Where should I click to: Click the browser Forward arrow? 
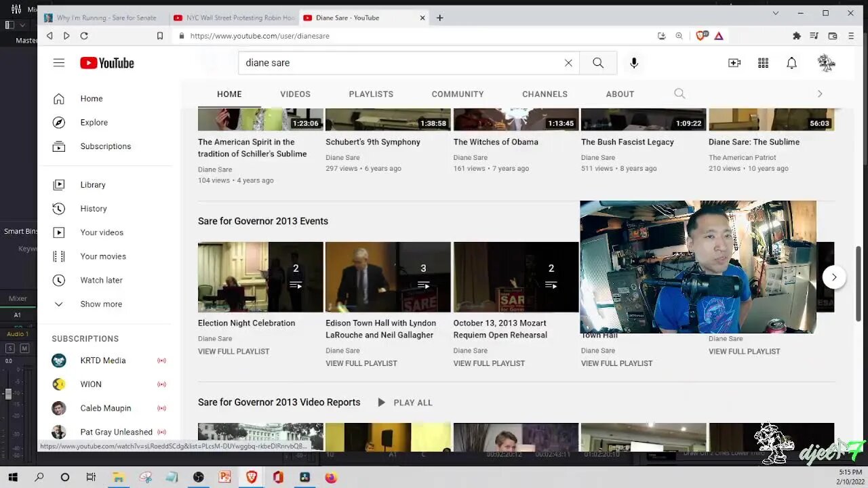coord(66,36)
